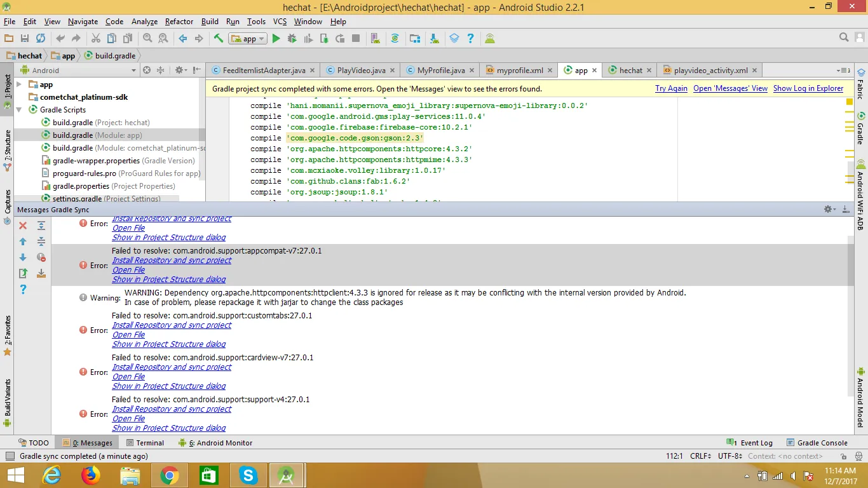Click Show in Project Structure for cardview-v7
The height and width of the screenshot is (488, 868).
coord(169,386)
